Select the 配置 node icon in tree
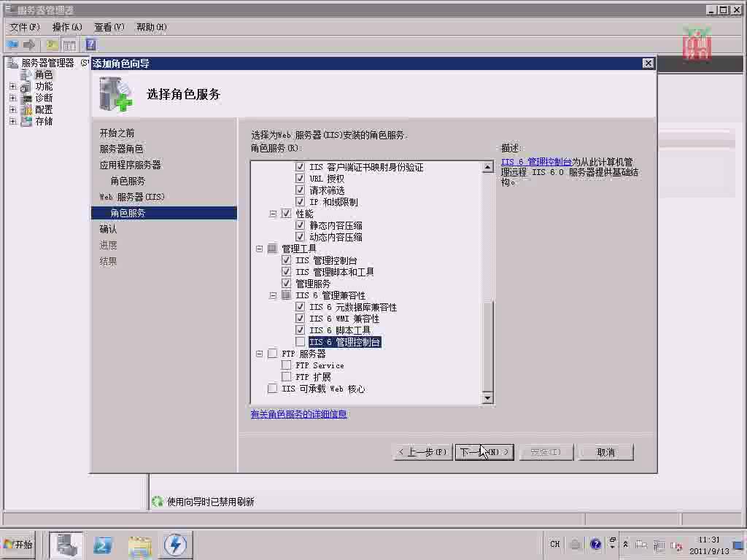 [26, 110]
